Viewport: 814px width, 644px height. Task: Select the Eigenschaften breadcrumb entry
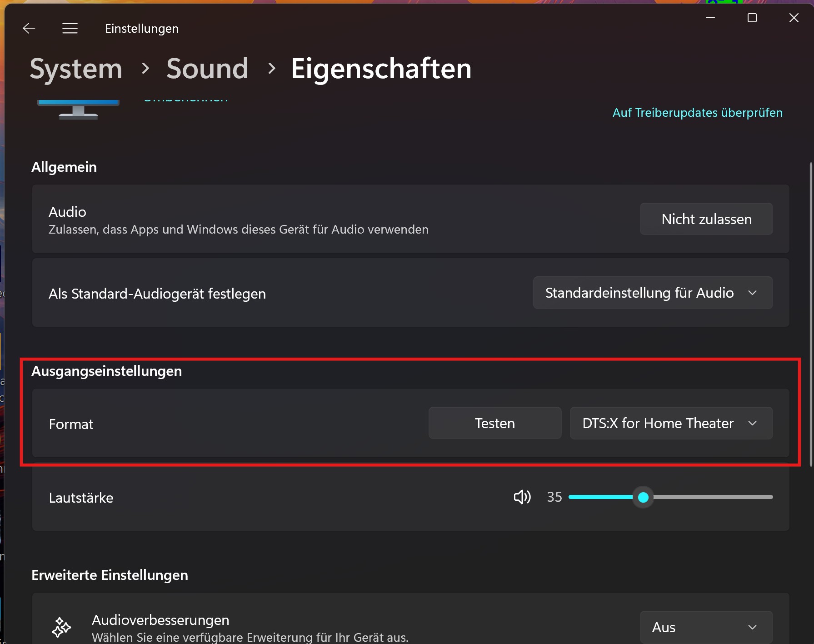click(x=381, y=69)
